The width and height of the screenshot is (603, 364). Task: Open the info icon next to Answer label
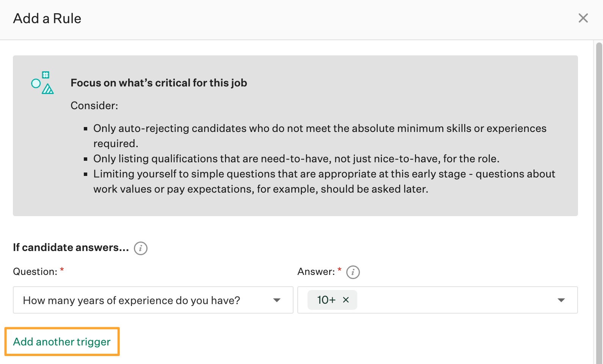pos(353,272)
